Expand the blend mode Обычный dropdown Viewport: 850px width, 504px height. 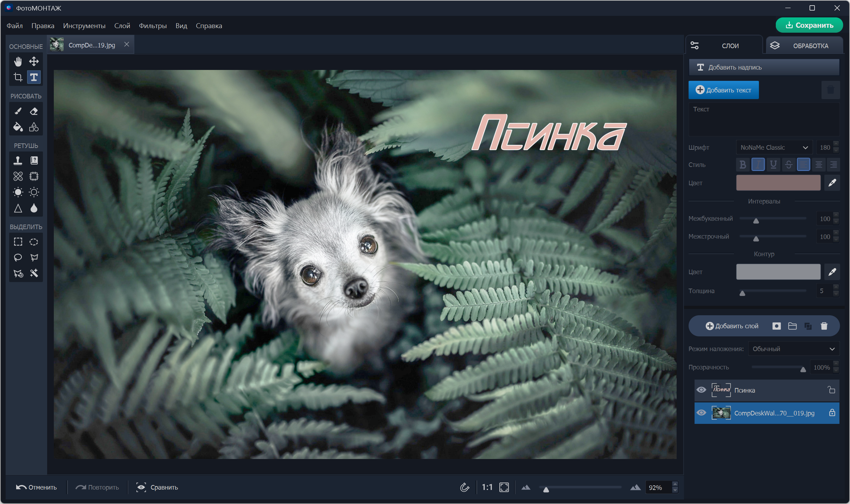pyautogui.click(x=793, y=349)
